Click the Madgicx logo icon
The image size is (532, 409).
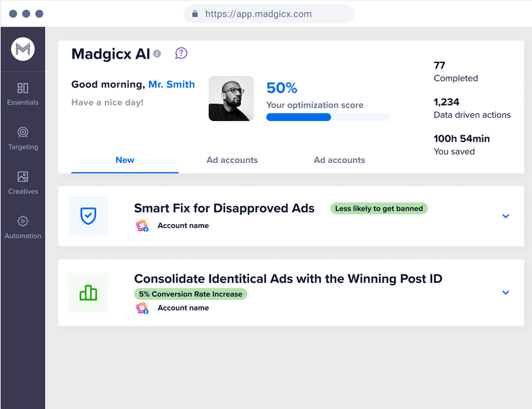(23, 49)
